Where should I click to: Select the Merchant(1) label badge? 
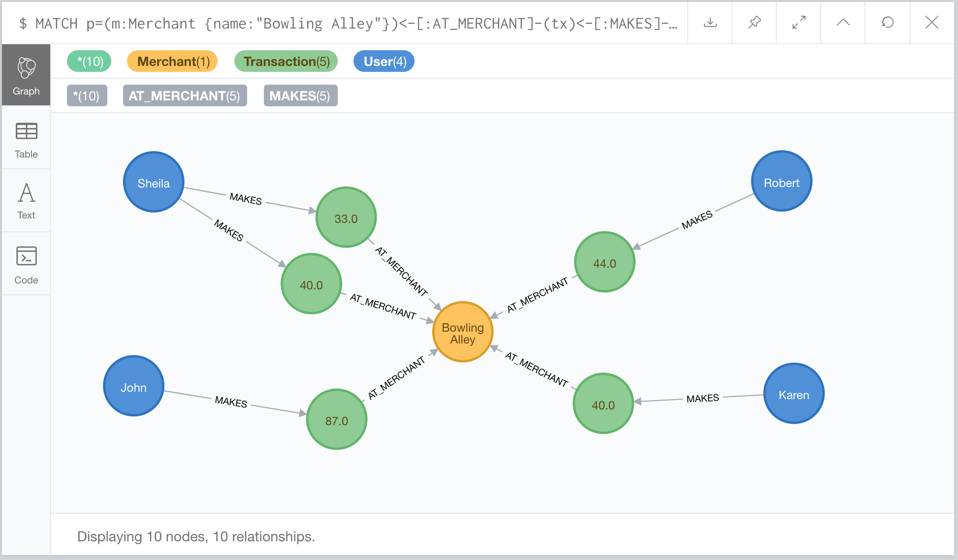[173, 62]
